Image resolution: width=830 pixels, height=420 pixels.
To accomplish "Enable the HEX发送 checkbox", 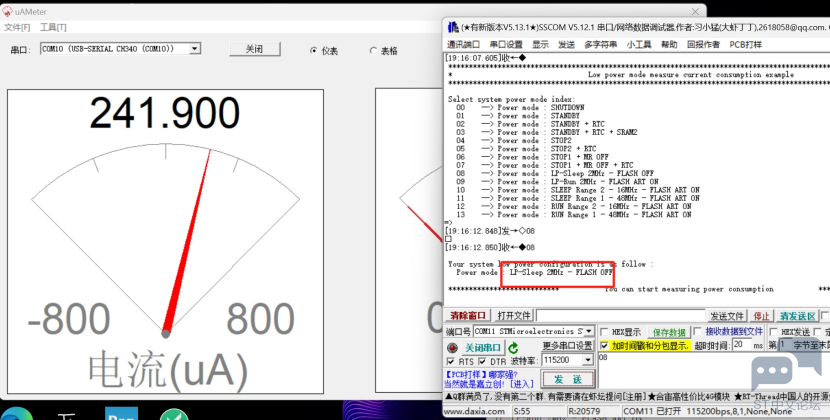I will coord(773,332).
